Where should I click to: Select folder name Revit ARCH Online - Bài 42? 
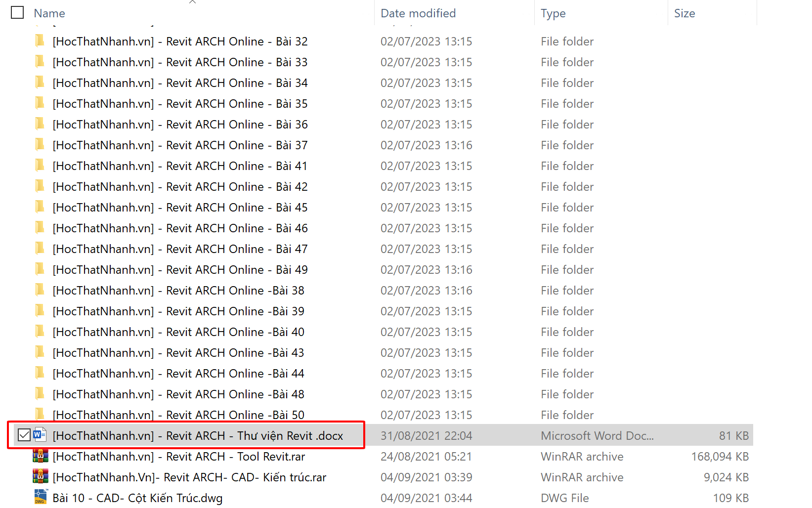180,187
